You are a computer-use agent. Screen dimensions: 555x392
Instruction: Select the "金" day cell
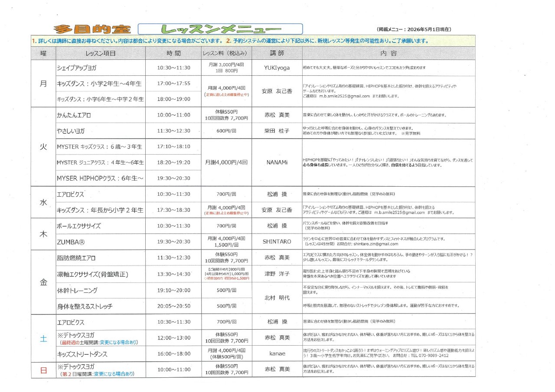point(43,282)
